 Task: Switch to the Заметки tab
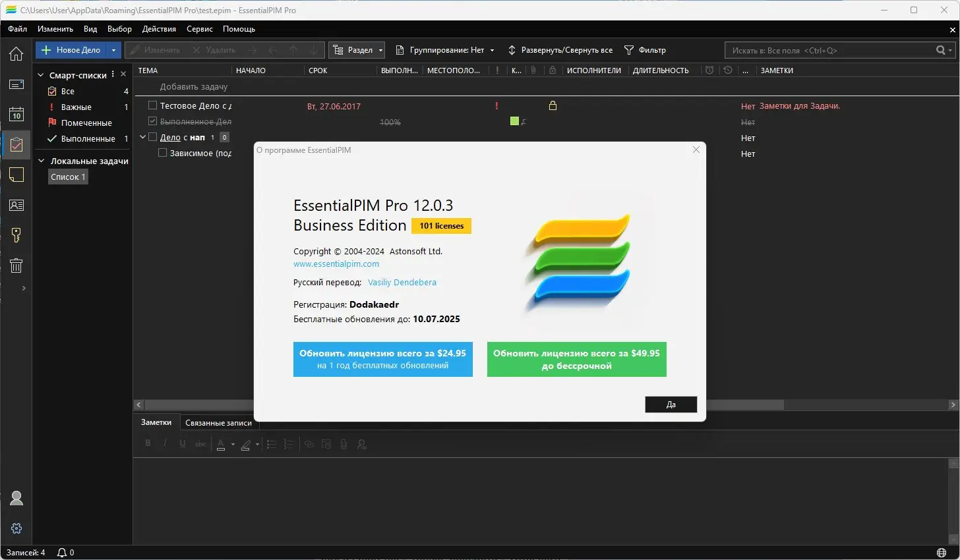pyautogui.click(x=156, y=422)
